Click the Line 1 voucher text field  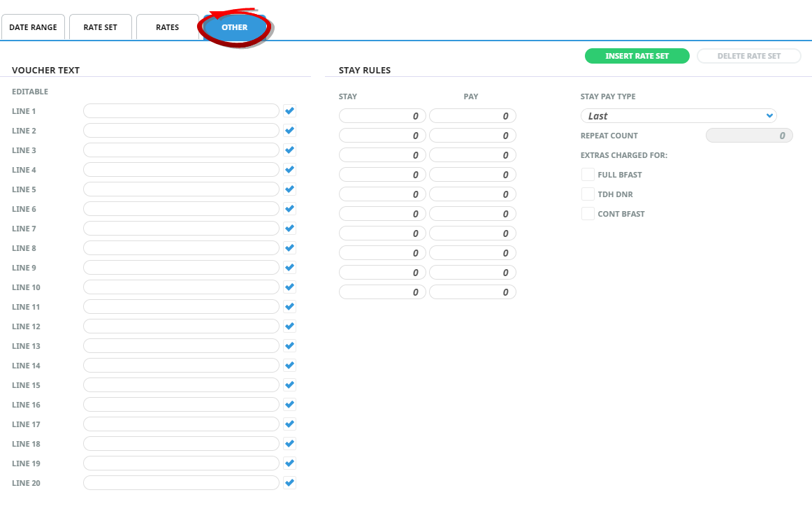tap(181, 111)
